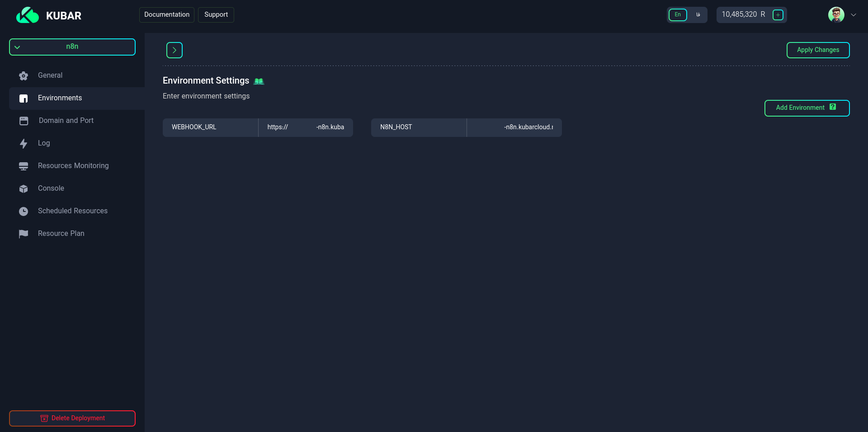Click the WEBHOOK_URL value field

tap(306, 127)
